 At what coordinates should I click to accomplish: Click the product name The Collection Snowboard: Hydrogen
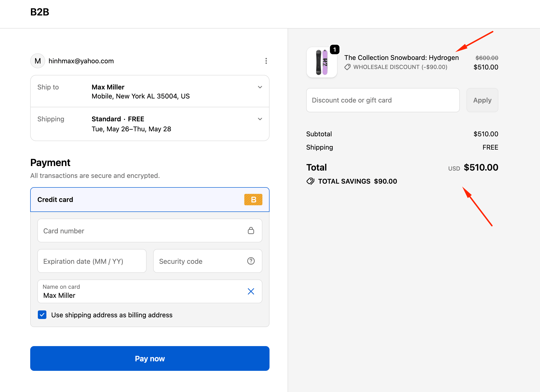click(401, 58)
